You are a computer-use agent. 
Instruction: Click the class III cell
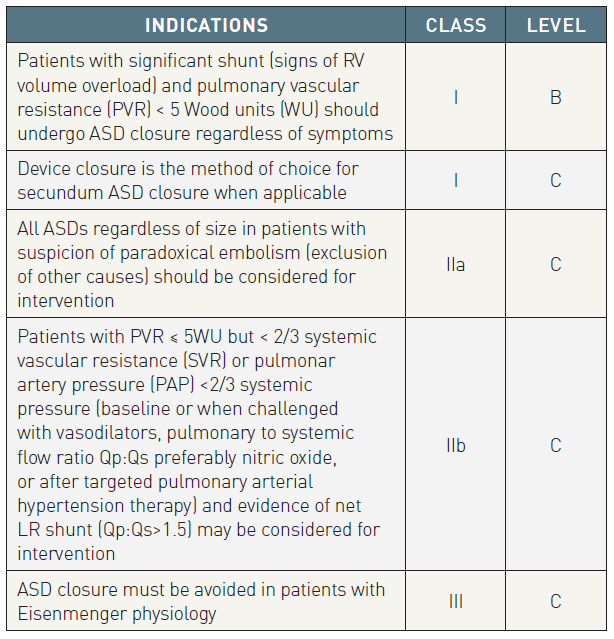(x=456, y=601)
